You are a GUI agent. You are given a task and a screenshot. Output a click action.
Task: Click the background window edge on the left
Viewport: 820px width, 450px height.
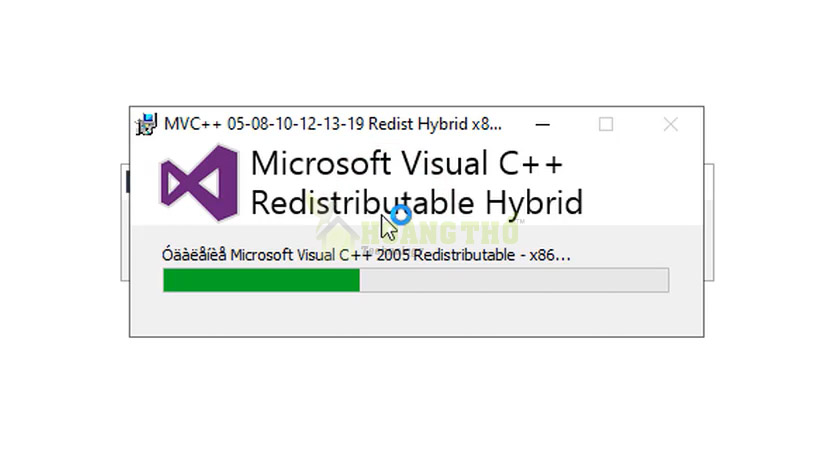point(125,222)
